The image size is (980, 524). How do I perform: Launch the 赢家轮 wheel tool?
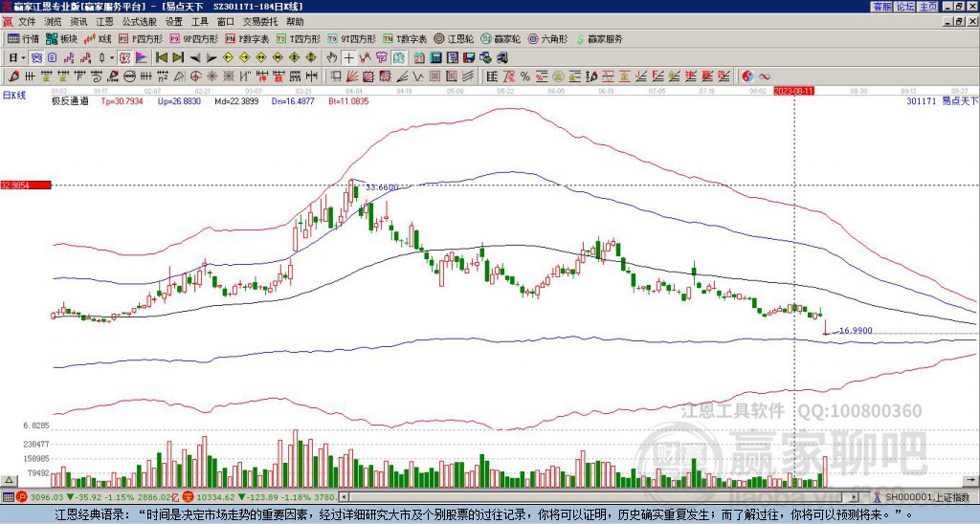click(501, 38)
